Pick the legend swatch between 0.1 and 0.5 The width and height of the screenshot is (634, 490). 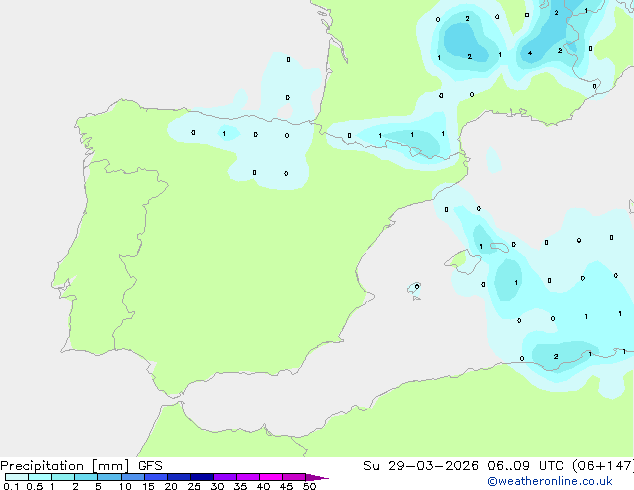point(17,477)
